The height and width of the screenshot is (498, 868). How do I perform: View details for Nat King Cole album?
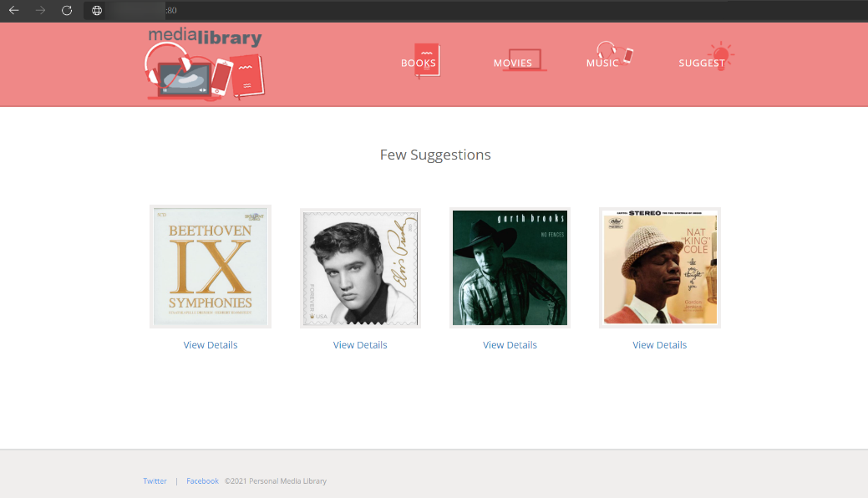point(659,345)
